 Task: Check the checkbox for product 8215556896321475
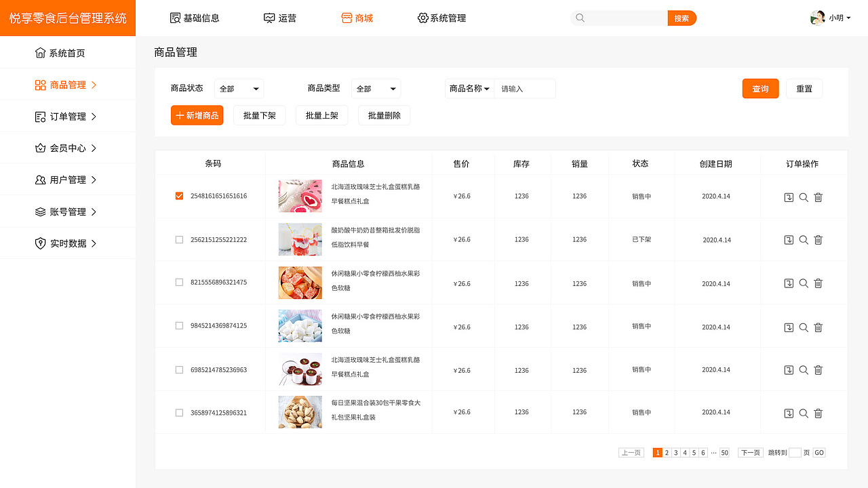[179, 282]
